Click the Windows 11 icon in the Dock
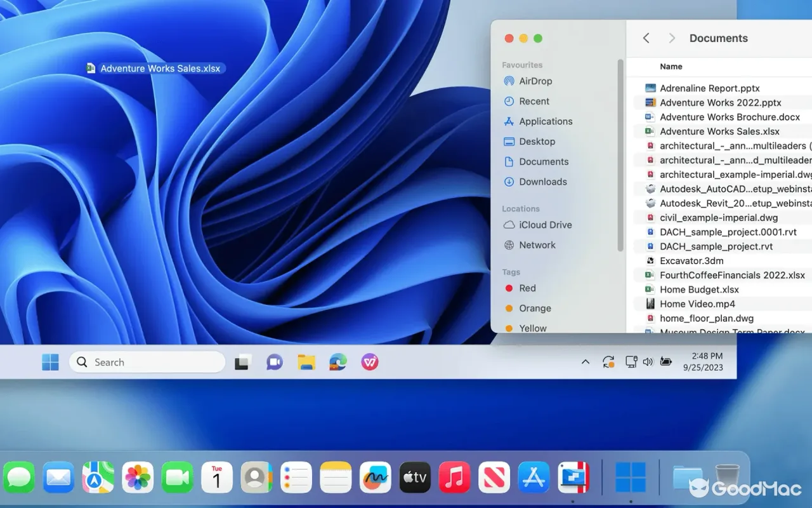This screenshot has height=508, width=812. pyautogui.click(x=631, y=478)
